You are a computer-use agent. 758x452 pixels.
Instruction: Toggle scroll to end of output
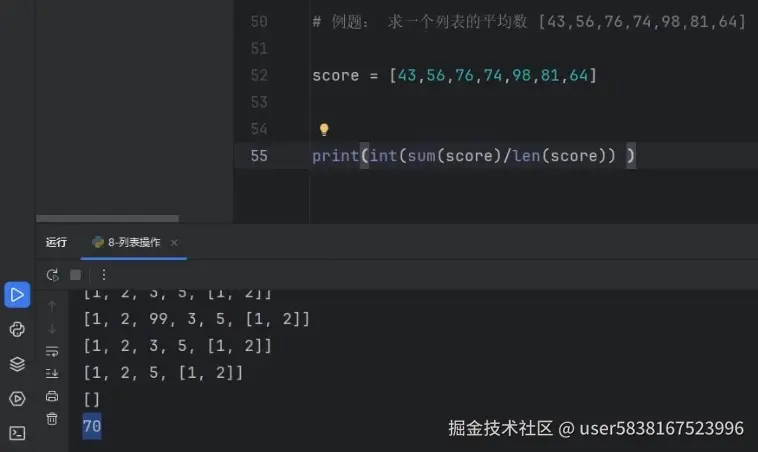point(52,373)
